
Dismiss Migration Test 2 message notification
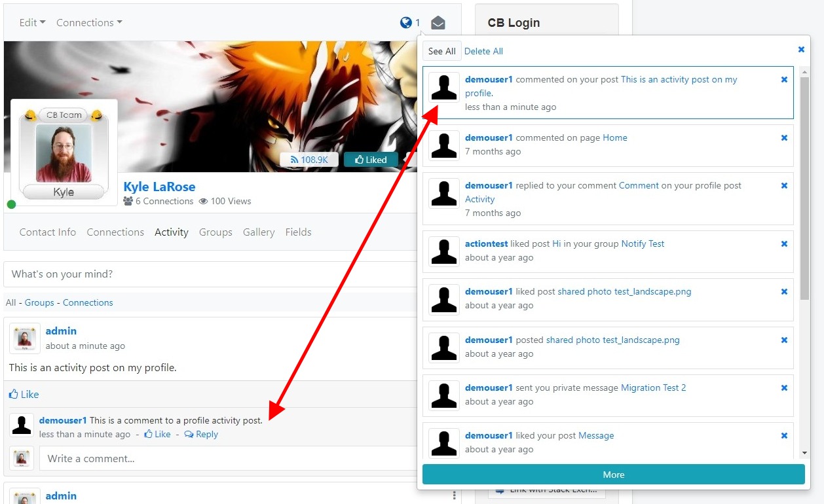[x=784, y=387]
